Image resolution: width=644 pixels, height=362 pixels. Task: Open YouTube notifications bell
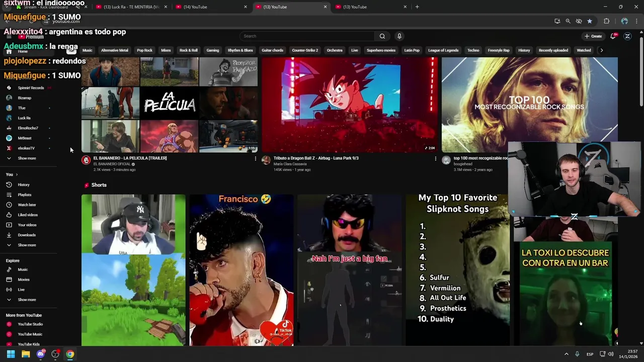(613, 36)
